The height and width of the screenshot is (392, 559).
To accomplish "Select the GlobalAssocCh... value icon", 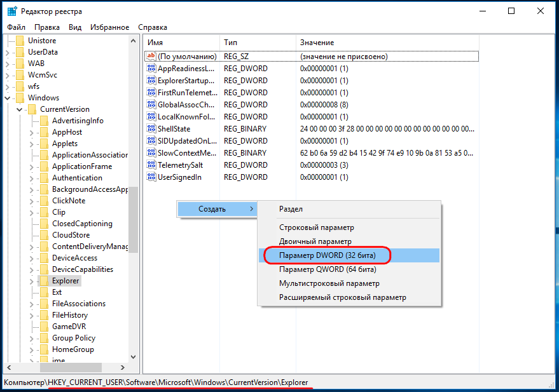I will coord(151,105).
